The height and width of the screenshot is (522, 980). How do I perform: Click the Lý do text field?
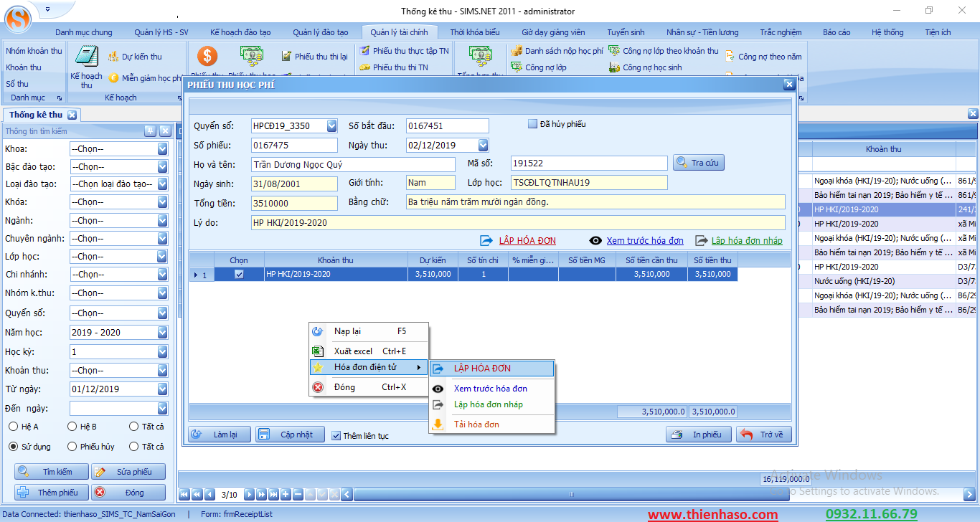[x=518, y=223]
